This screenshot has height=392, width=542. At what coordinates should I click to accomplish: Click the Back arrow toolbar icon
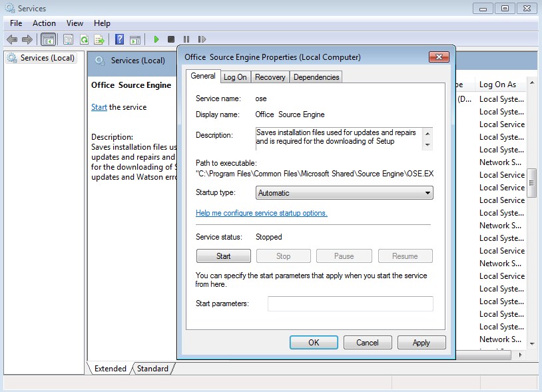[x=12, y=39]
